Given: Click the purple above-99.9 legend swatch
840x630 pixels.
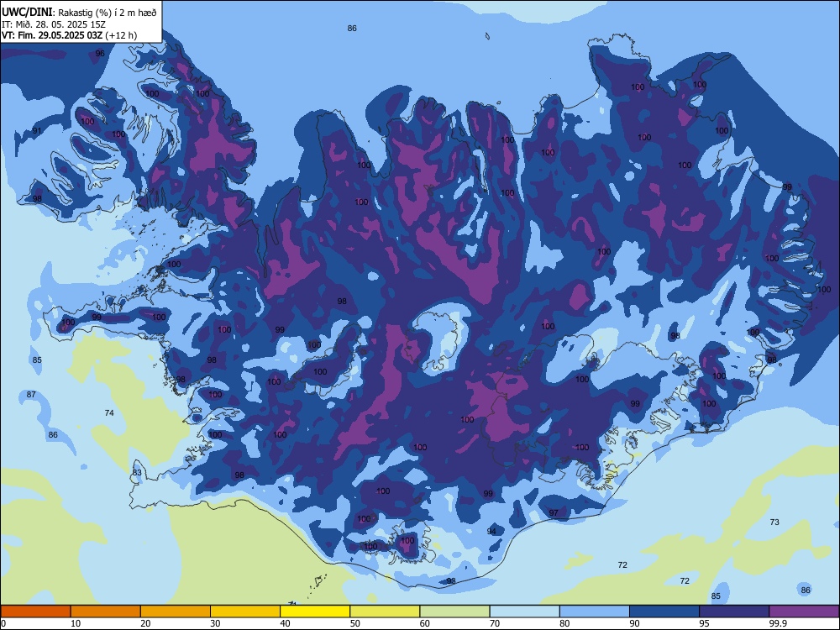Looking at the screenshot, I should [804, 612].
